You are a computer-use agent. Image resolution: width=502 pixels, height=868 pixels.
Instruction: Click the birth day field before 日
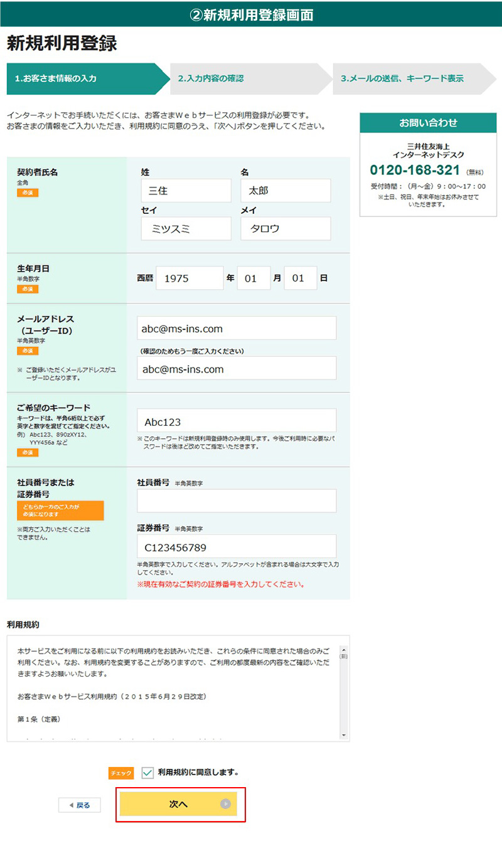click(301, 278)
